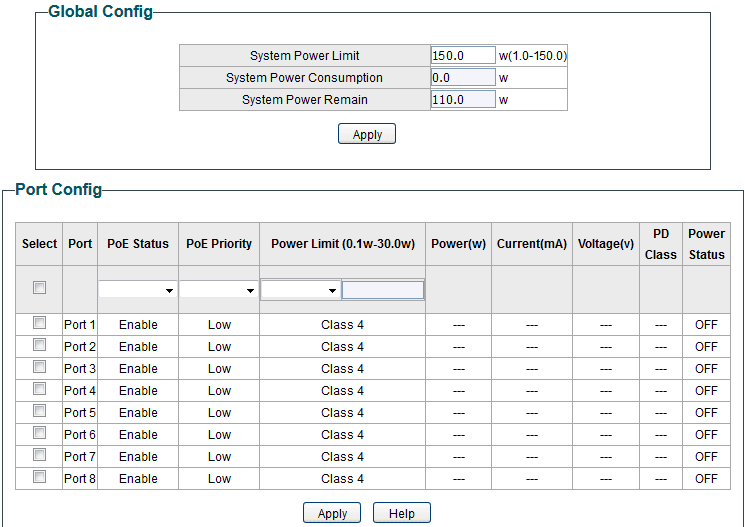Click OFF power status for Port 8
Image resolution: width=745 pixels, height=527 pixels.
(x=706, y=479)
